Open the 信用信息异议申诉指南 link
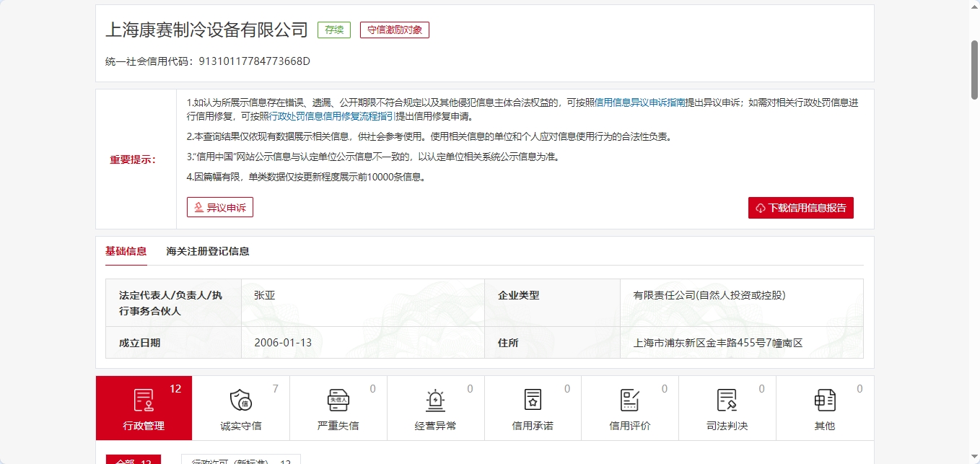Image resolution: width=980 pixels, height=464 pixels. tap(639, 102)
